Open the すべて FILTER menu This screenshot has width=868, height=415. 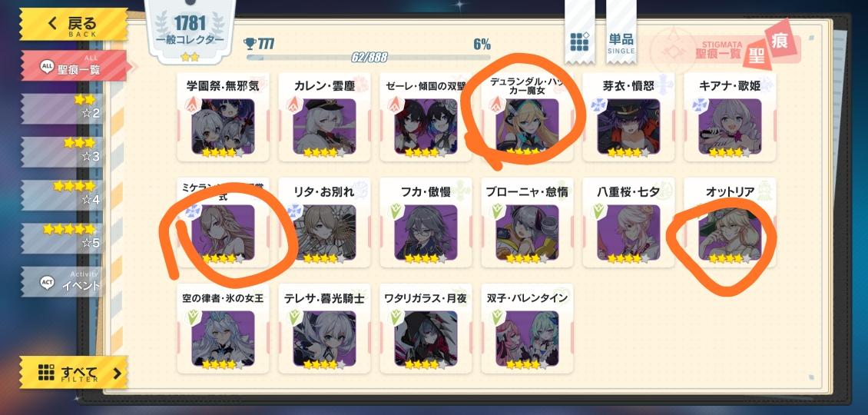pos(74,372)
